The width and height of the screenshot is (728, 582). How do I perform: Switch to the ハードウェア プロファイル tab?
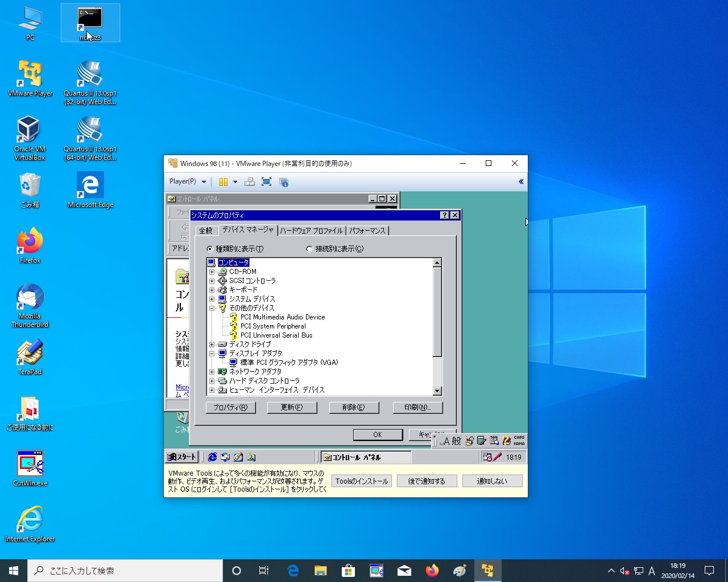point(312,230)
